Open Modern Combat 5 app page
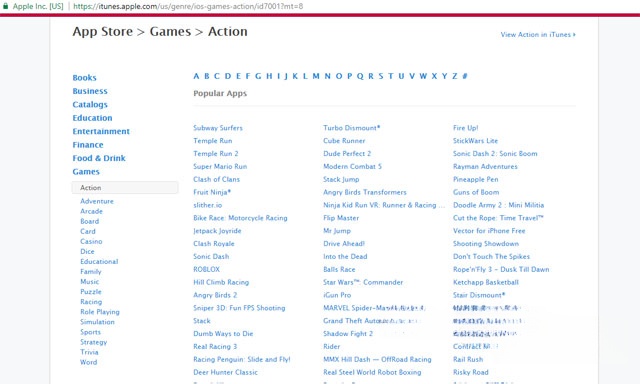 (352, 166)
